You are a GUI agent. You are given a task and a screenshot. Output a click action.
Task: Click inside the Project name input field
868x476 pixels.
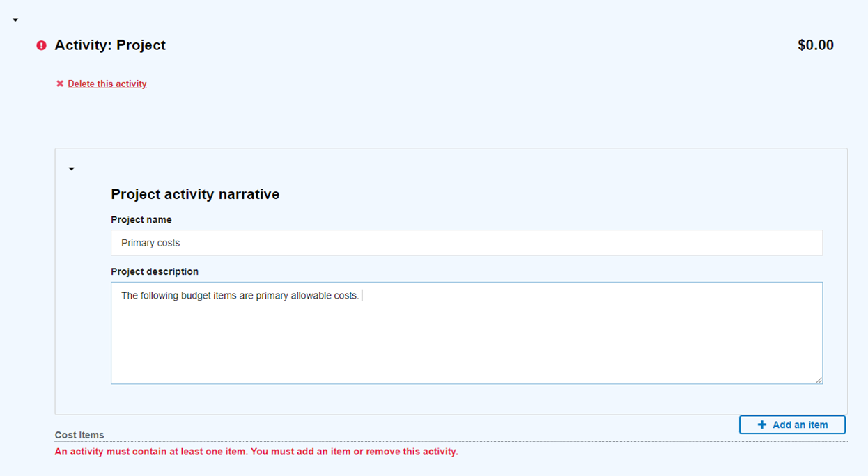pos(466,243)
